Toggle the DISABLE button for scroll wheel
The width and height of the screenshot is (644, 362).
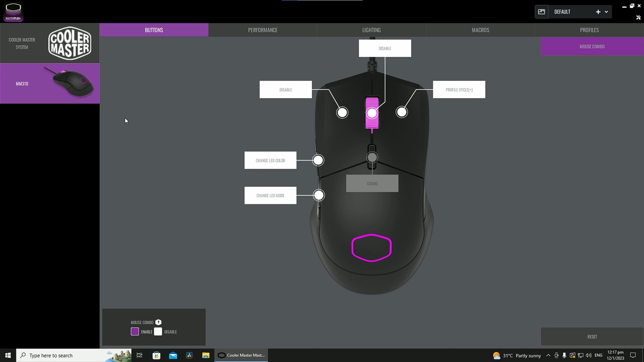(x=384, y=48)
